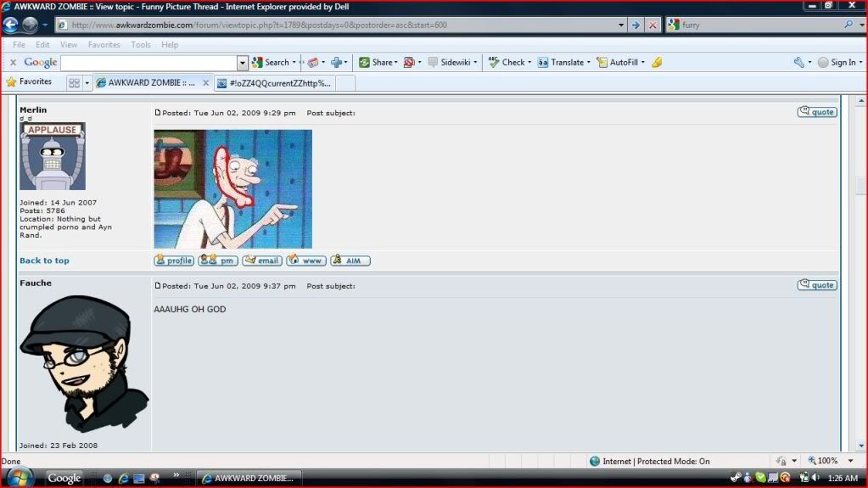
Task: Click Merlin's AIM contact button
Action: click(x=350, y=261)
